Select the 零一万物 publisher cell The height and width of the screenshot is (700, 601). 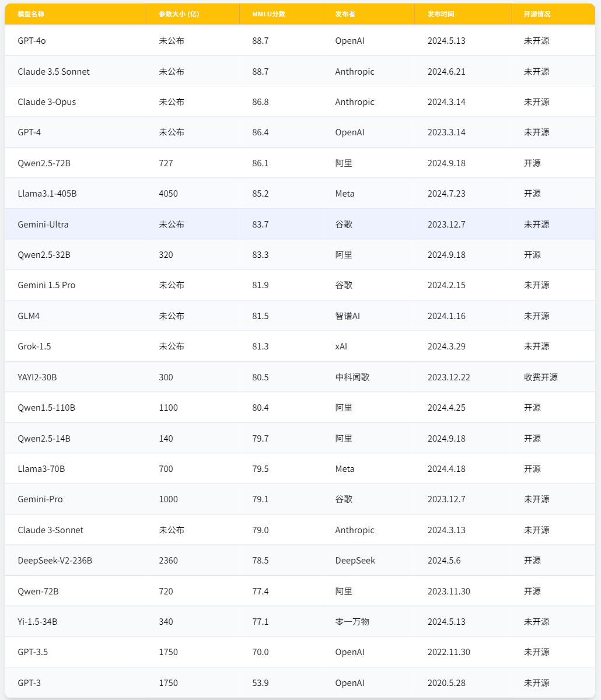pyautogui.click(x=352, y=622)
